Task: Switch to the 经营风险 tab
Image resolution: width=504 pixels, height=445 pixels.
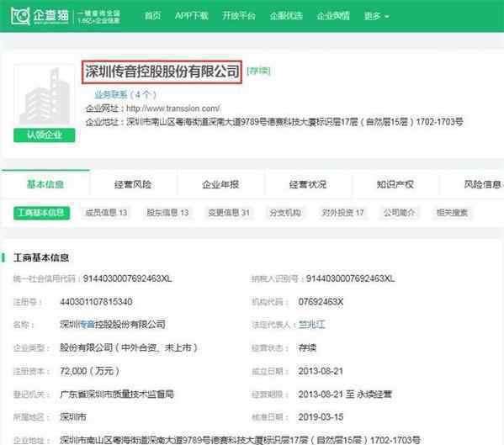Action: pos(133,184)
